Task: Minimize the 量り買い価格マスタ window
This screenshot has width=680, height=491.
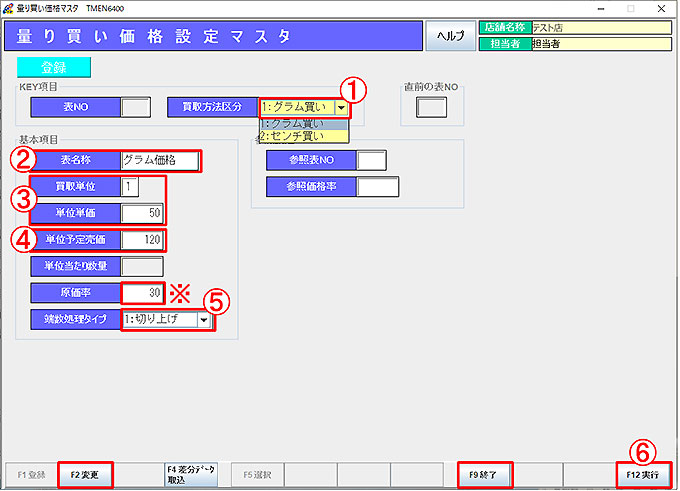Action: tap(601, 9)
